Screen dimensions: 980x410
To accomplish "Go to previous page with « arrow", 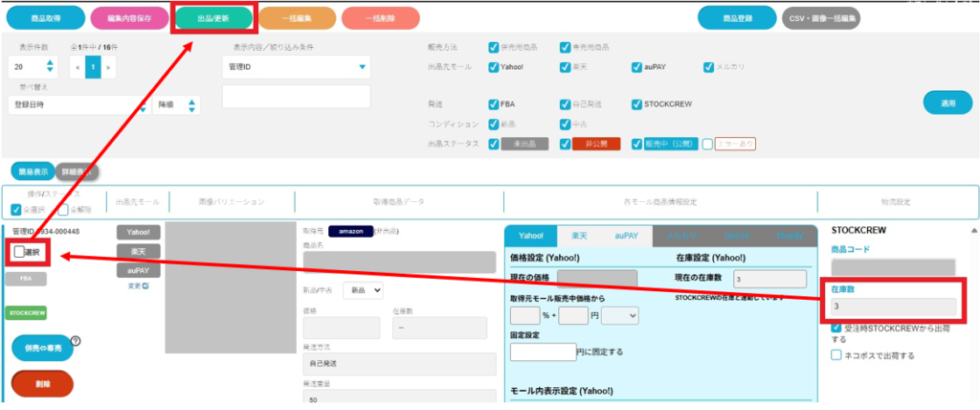I will click(78, 68).
